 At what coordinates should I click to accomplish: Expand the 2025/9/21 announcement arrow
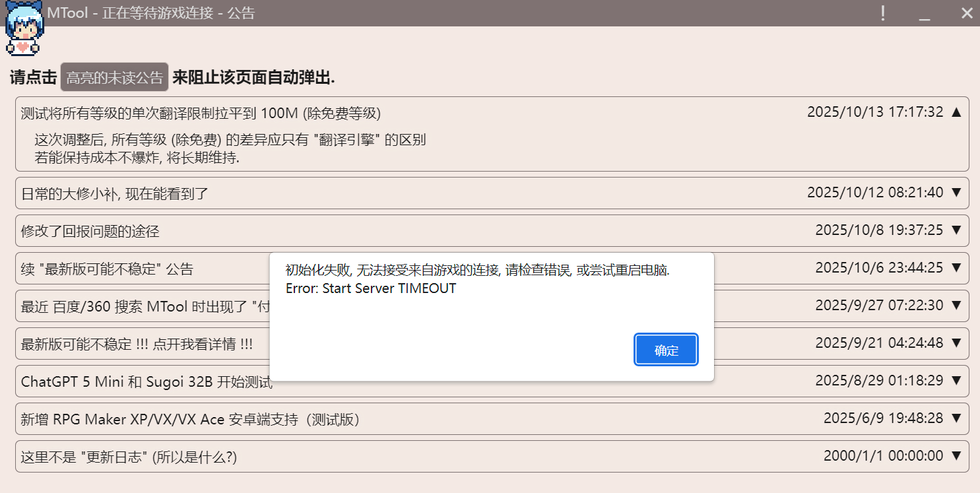point(956,343)
